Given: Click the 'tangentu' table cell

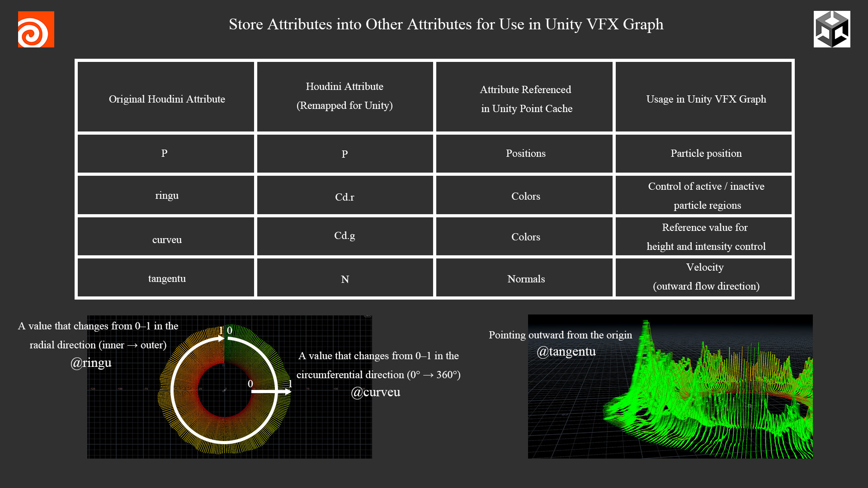Looking at the screenshot, I should (166, 278).
